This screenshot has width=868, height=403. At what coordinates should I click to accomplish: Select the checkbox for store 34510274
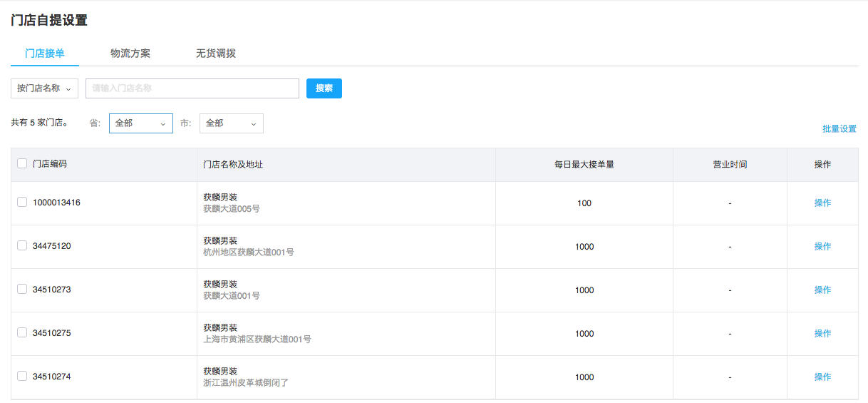pyautogui.click(x=22, y=376)
